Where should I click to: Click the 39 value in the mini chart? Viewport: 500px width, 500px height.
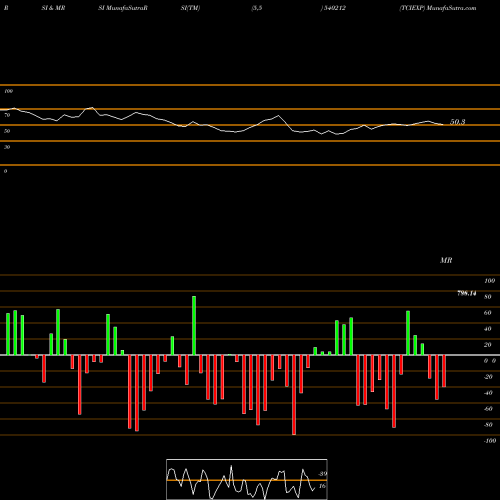(x=323, y=474)
